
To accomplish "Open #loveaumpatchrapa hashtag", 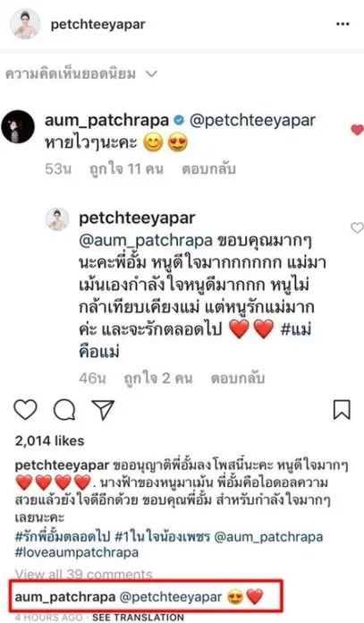I will click(x=77, y=552).
